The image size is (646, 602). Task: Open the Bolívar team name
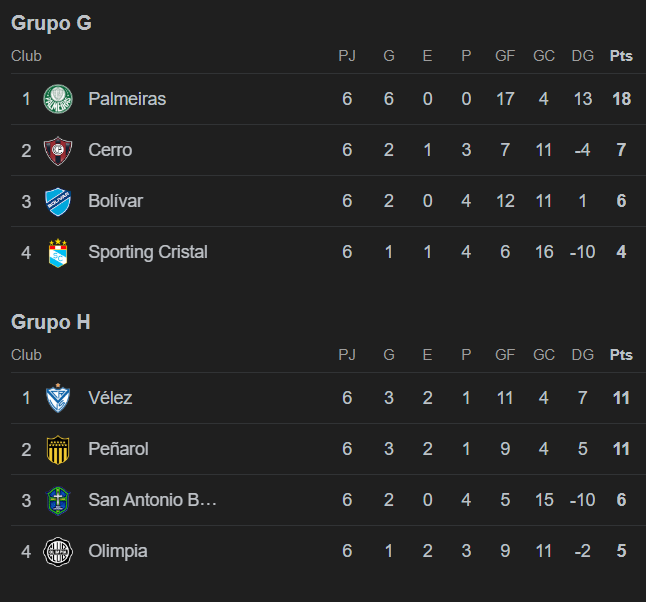tap(115, 201)
